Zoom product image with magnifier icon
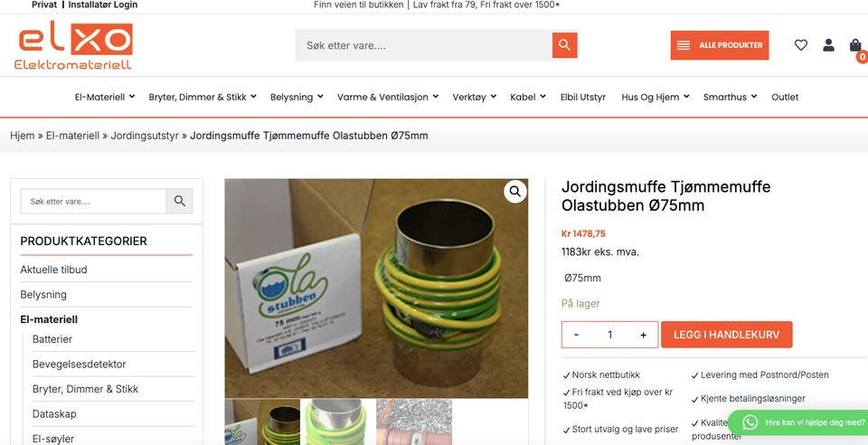The width and height of the screenshot is (868, 445). pyautogui.click(x=514, y=192)
